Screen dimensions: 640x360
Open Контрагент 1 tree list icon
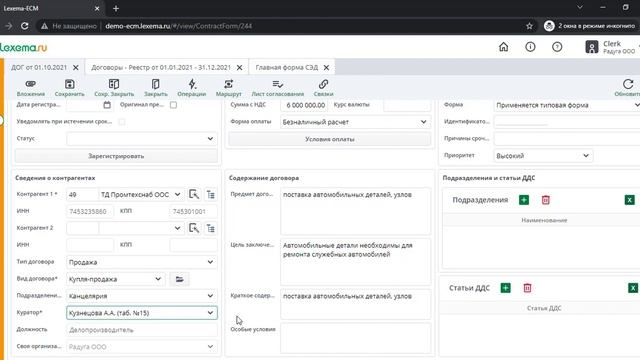point(211,194)
